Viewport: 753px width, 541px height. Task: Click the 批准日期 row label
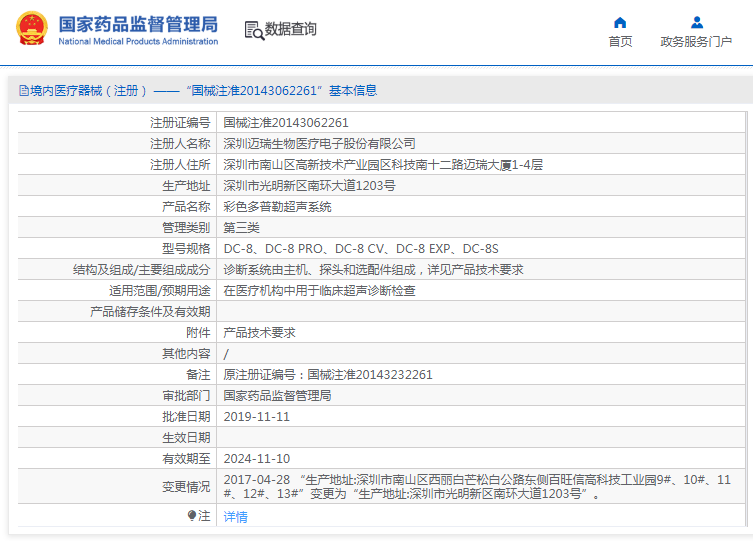tap(186, 417)
